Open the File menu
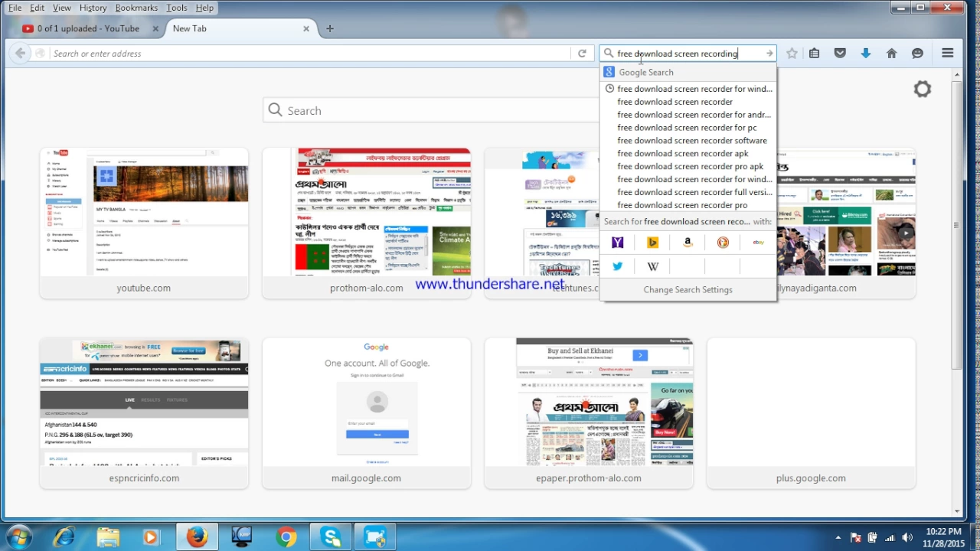 pyautogui.click(x=15, y=8)
